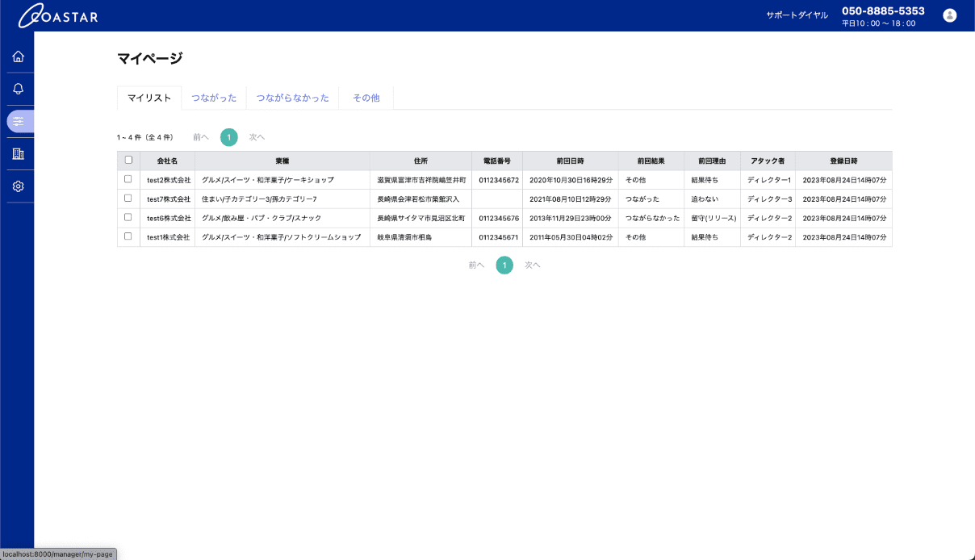Tick the checkbox for test1株式会社
This screenshot has width=975, height=560.
(128, 236)
